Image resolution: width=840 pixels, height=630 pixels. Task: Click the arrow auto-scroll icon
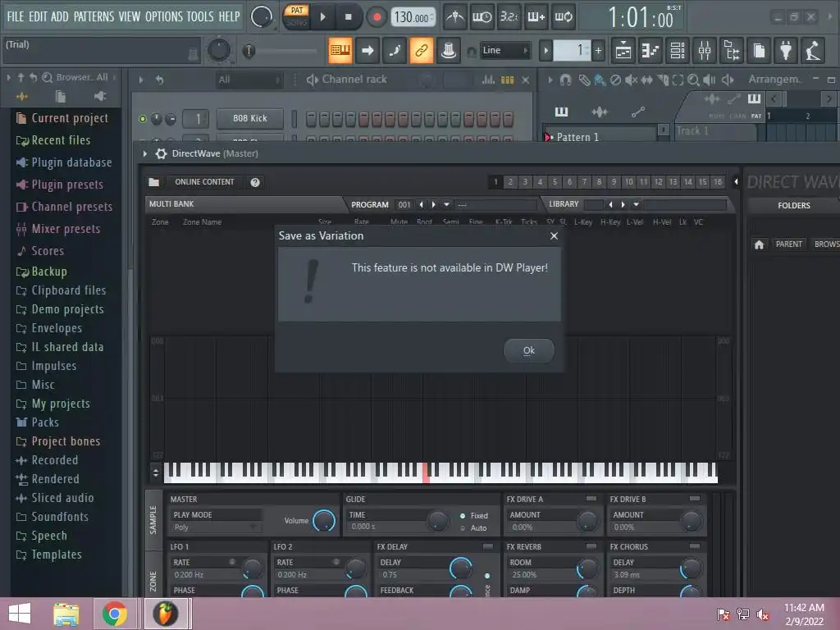367,50
